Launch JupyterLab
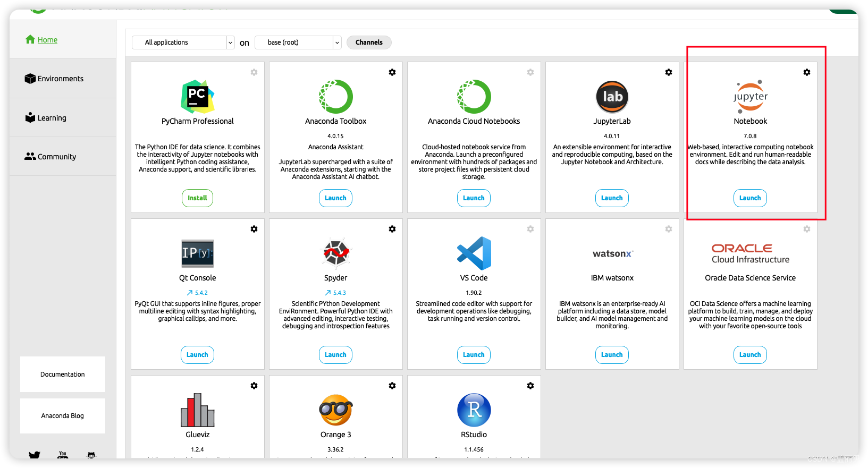868x468 pixels. tap(612, 198)
